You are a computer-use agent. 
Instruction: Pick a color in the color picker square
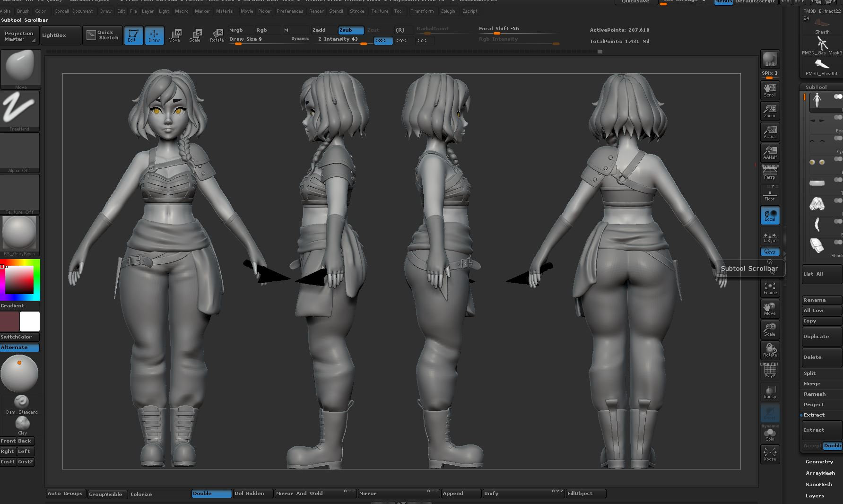click(19, 279)
